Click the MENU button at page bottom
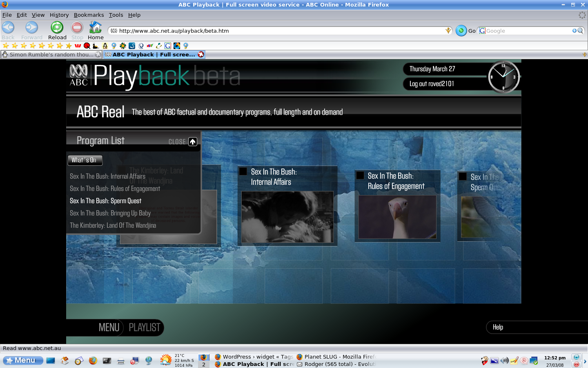The image size is (588, 368). coord(109,328)
